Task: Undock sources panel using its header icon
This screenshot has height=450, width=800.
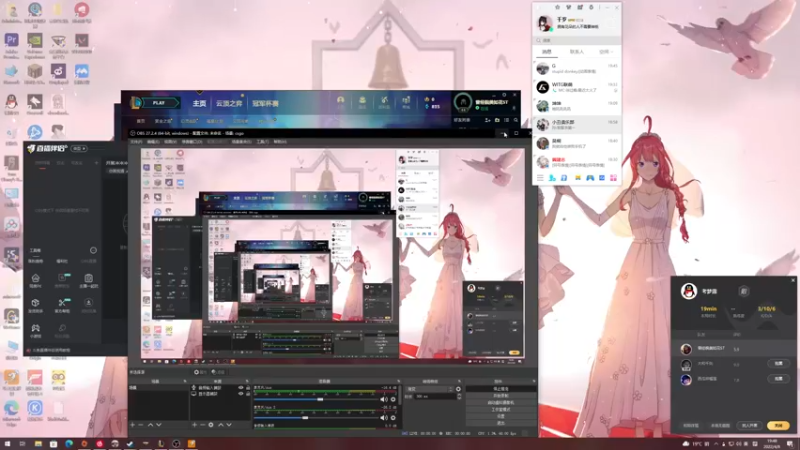Action: [x=247, y=381]
